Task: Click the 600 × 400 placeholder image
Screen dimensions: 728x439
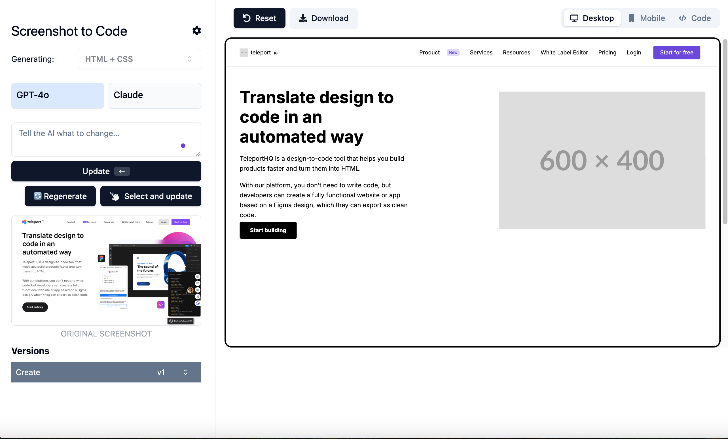Action: 602,160
